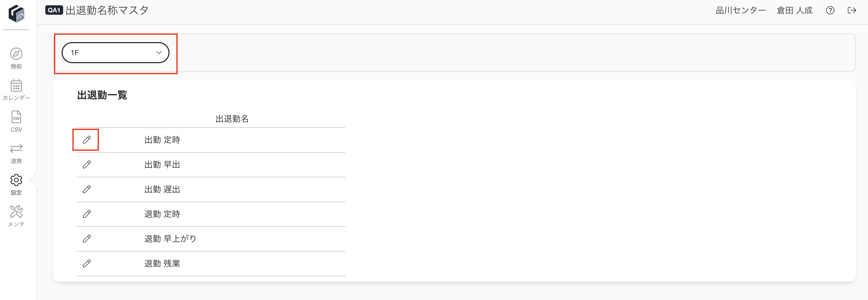Open the CSV file icon in sidebar

(x=16, y=117)
